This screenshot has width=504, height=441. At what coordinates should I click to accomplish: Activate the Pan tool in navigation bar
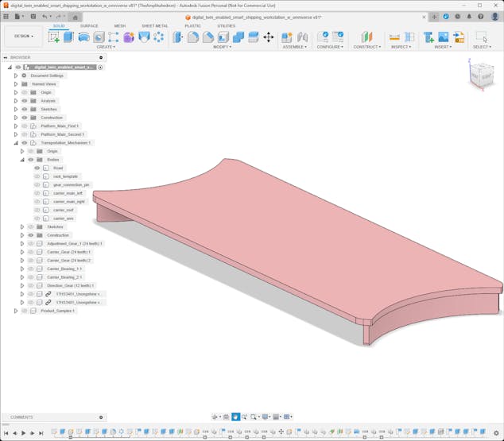pyautogui.click(x=236, y=417)
